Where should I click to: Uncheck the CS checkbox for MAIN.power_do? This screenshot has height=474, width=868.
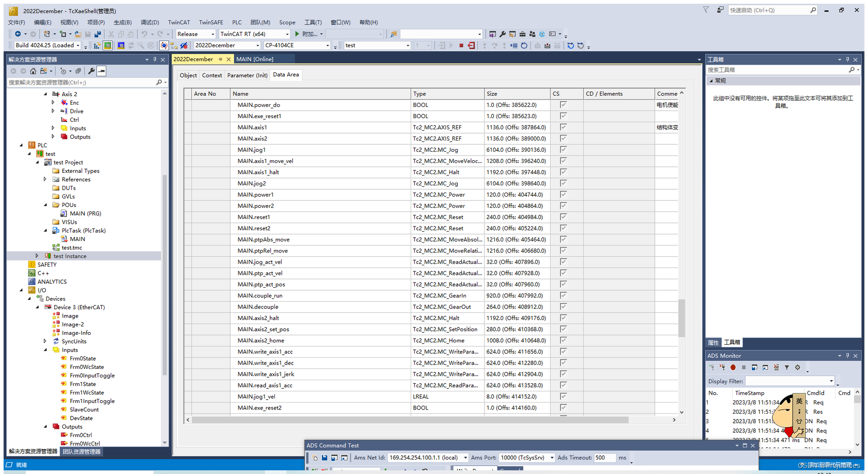pyautogui.click(x=563, y=105)
